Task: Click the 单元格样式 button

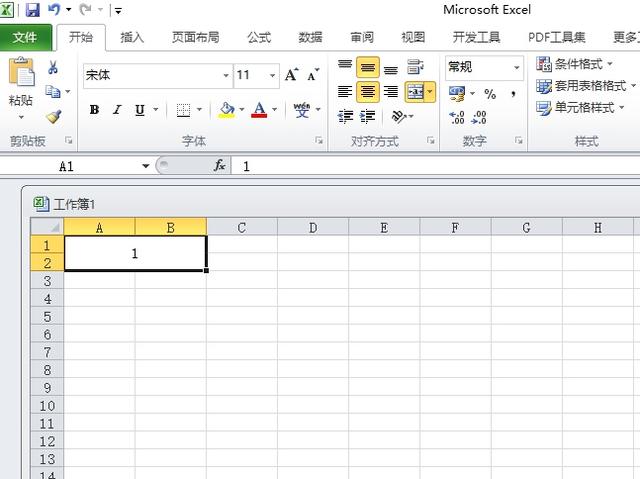Action: pos(582,108)
